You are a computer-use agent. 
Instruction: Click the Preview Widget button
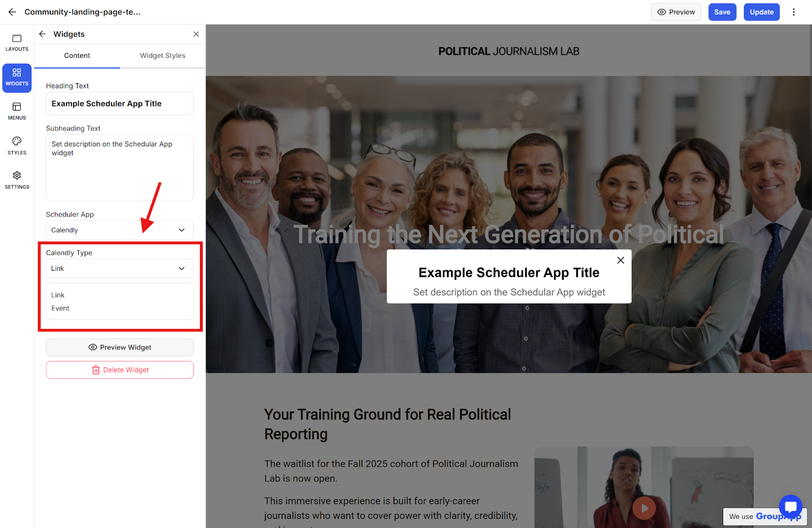pyautogui.click(x=120, y=347)
